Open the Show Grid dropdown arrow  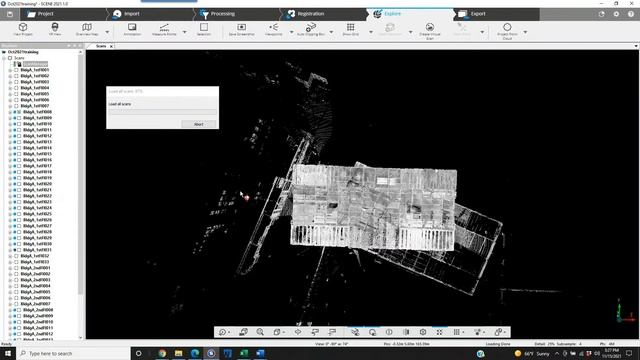click(x=371, y=32)
